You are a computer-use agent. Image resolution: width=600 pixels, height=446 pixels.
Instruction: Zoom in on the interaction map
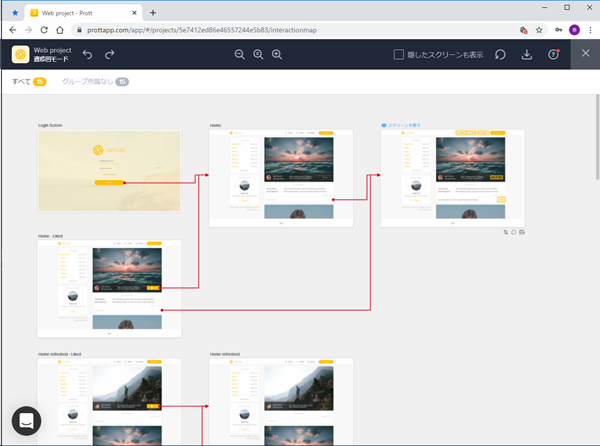coord(277,54)
